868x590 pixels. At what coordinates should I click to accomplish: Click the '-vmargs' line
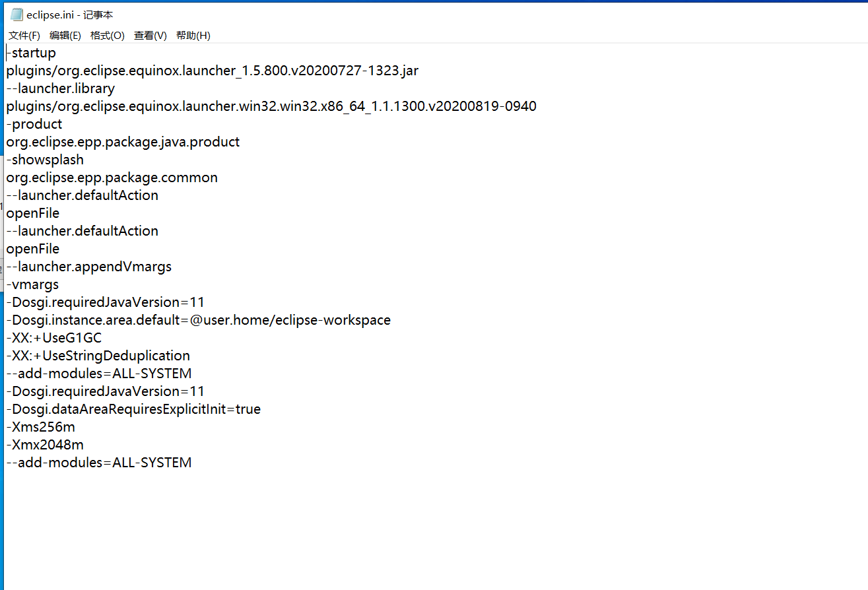coord(32,284)
